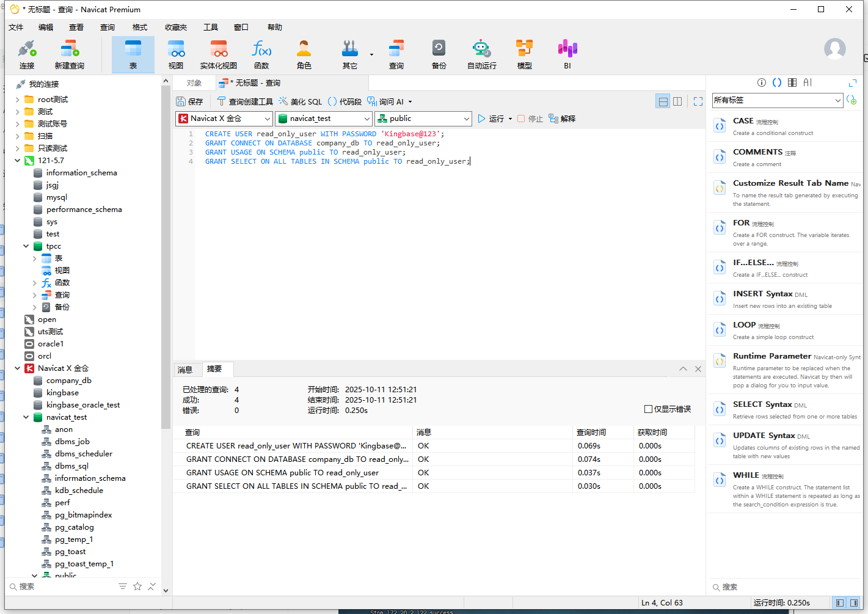Save the query with 保存 button
The width and height of the screenshot is (868, 614).
[189, 101]
